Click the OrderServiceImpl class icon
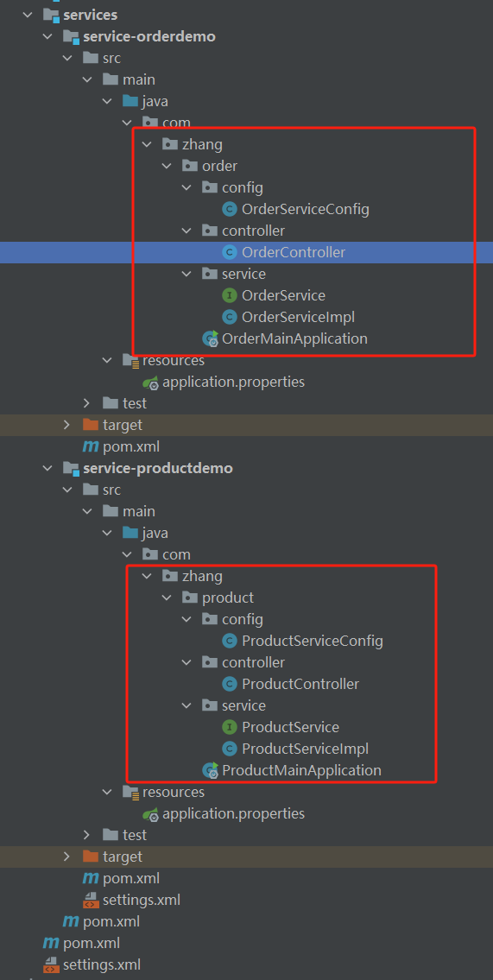493x980 pixels. tap(230, 317)
